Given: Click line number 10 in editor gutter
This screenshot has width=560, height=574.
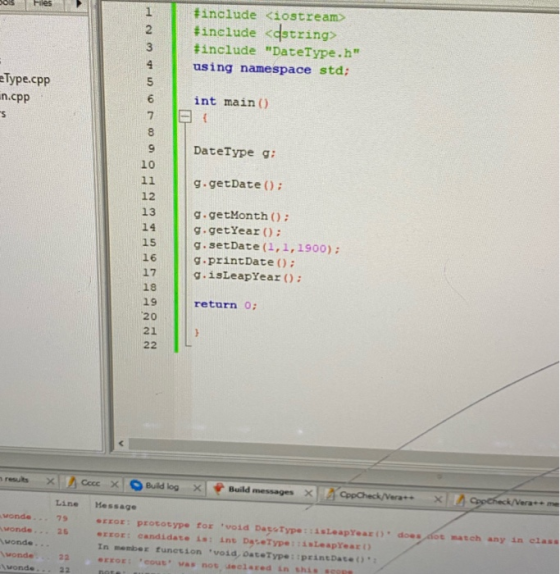Looking at the screenshot, I should (x=148, y=164).
